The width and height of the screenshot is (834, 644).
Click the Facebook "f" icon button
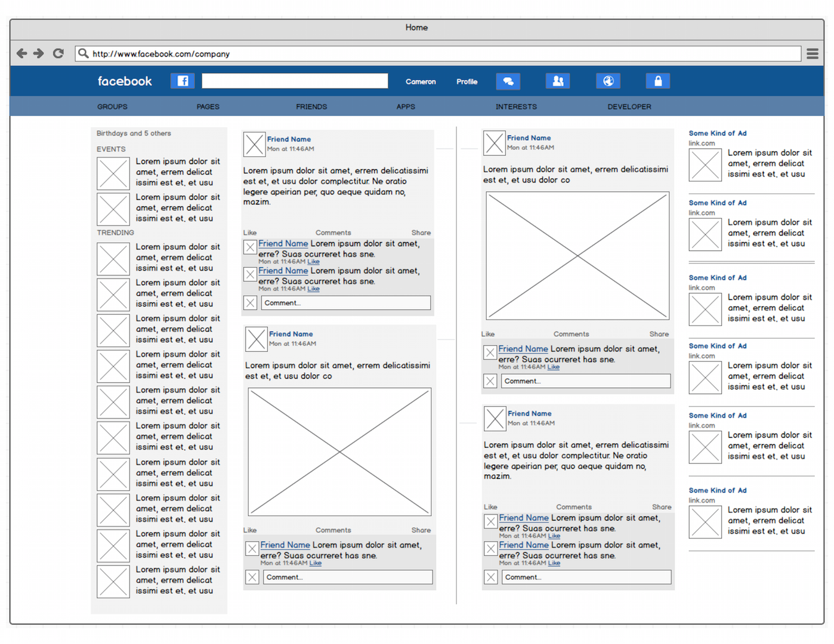(183, 81)
